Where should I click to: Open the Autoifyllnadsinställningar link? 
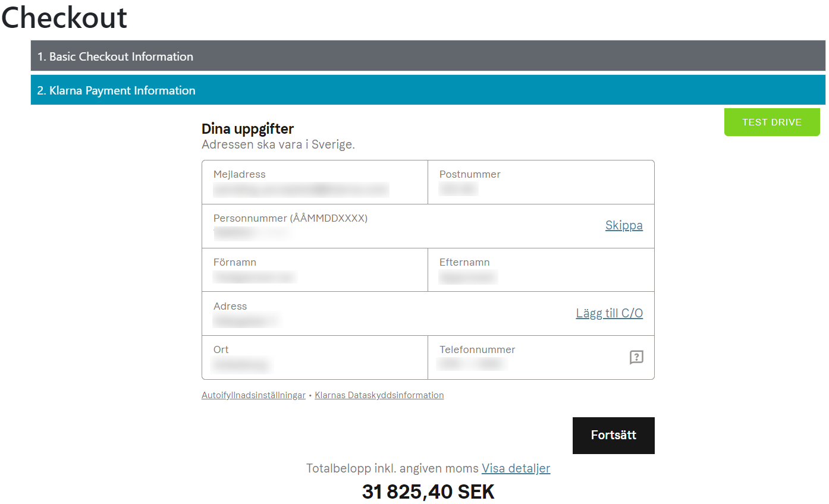tap(253, 395)
